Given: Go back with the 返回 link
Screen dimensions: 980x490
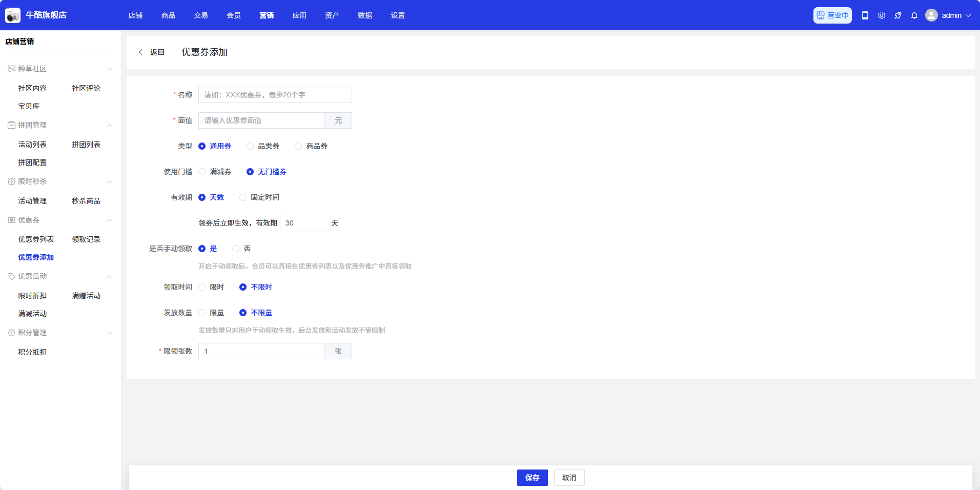Looking at the screenshot, I should coord(157,52).
